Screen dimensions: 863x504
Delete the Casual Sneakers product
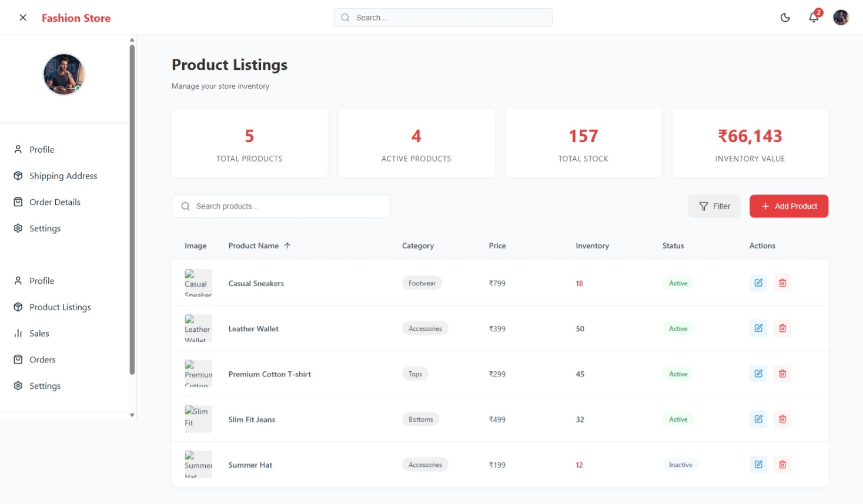click(x=782, y=283)
